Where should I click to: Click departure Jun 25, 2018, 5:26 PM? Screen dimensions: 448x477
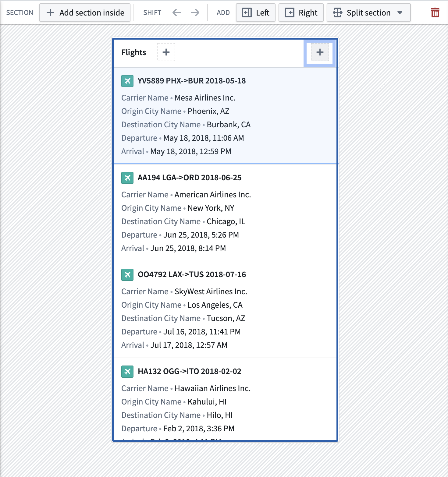[201, 235]
